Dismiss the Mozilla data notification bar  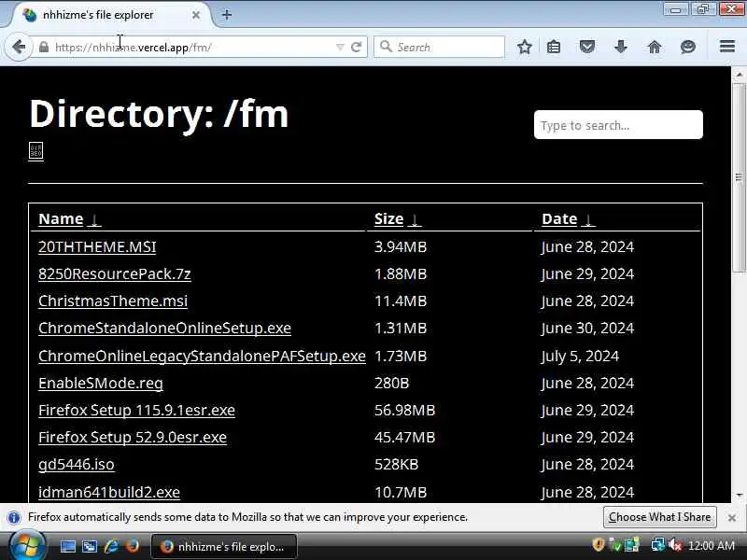pyautogui.click(x=732, y=517)
